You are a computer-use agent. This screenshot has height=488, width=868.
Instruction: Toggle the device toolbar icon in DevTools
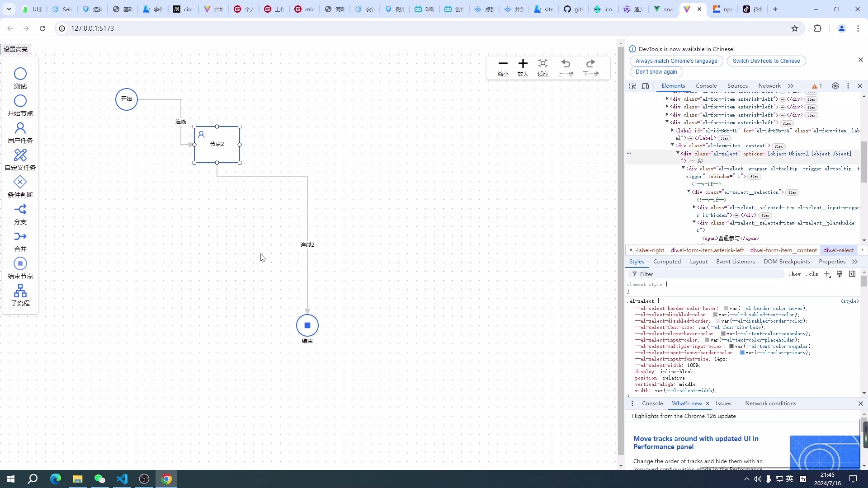pos(646,86)
